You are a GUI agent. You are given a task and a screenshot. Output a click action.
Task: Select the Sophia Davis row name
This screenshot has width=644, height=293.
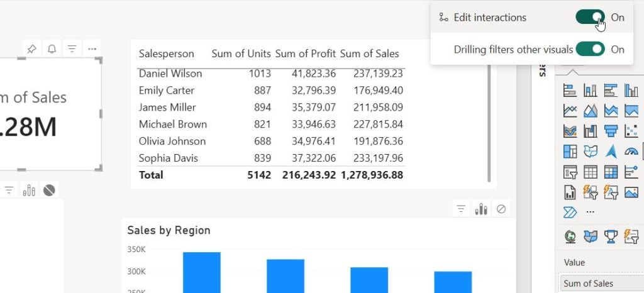169,158
